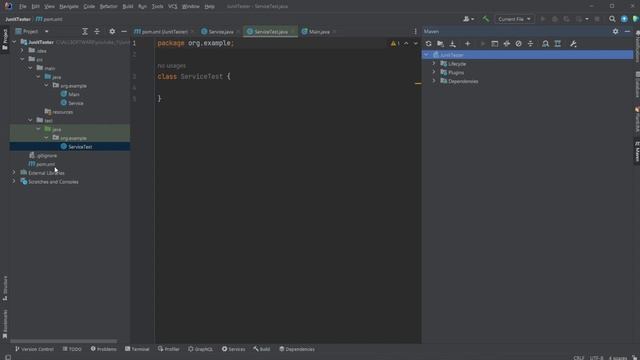This screenshot has width=640, height=360.
Task: Hide the Project tool window
Action: pyautogui.click(x=124, y=31)
